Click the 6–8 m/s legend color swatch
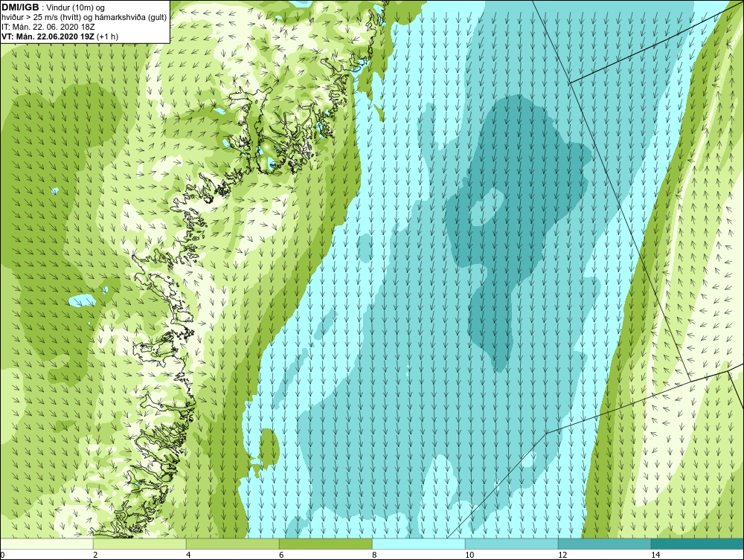The width and height of the screenshot is (744, 560). [x=326, y=544]
